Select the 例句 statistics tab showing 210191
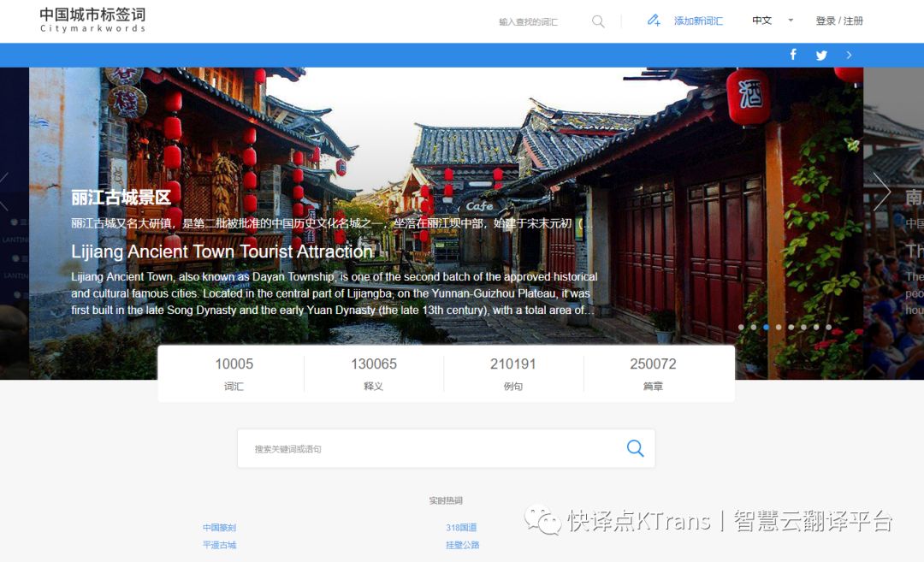 click(513, 374)
